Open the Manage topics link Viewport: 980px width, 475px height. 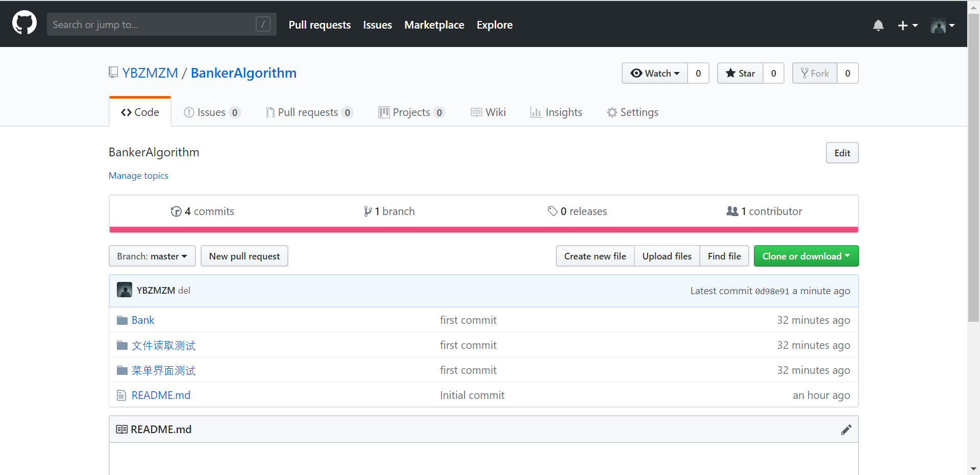[138, 175]
